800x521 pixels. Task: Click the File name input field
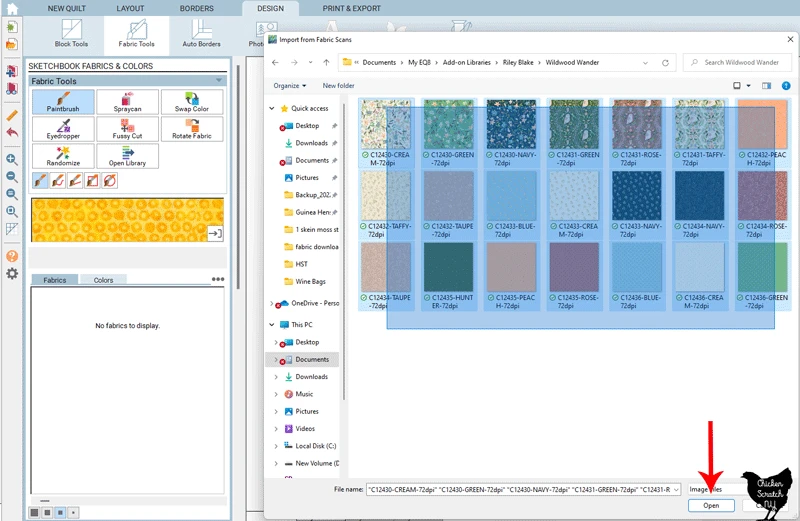click(x=523, y=489)
